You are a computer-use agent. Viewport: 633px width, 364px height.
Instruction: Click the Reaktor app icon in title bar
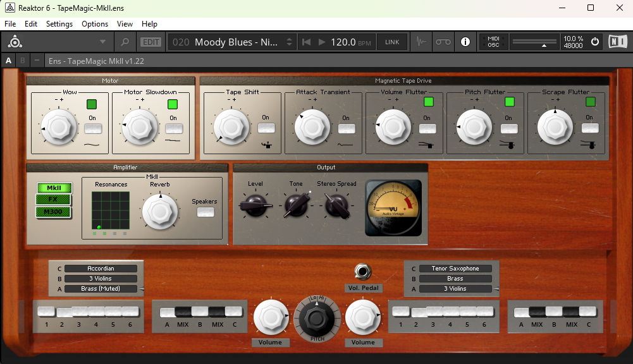point(9,8)
